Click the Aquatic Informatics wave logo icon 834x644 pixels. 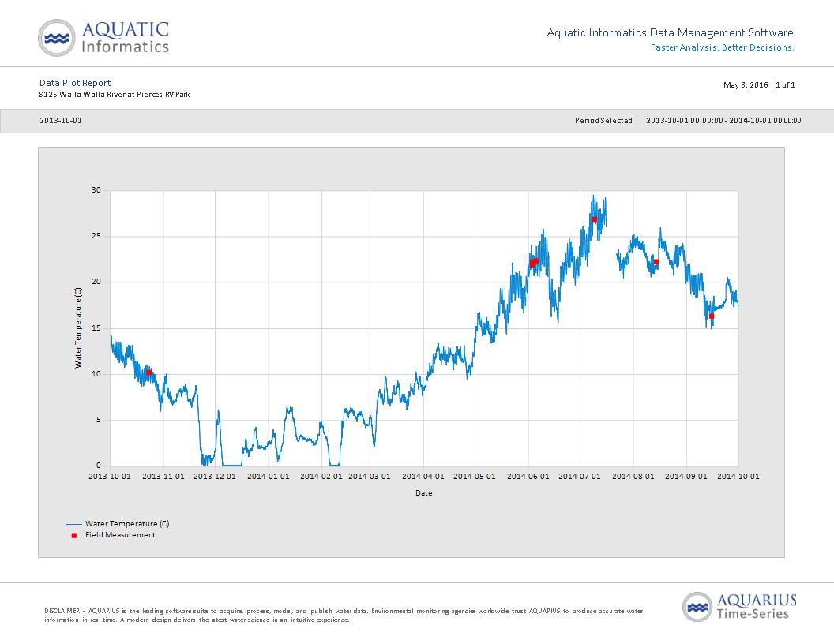click(57, 38)
